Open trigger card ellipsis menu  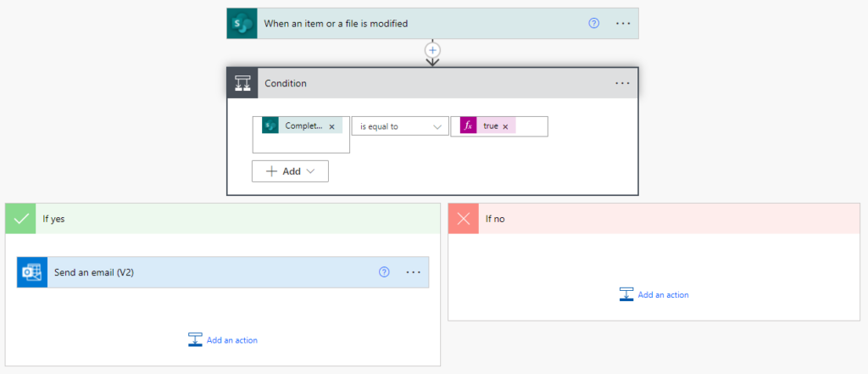click(x=623, y=23)
